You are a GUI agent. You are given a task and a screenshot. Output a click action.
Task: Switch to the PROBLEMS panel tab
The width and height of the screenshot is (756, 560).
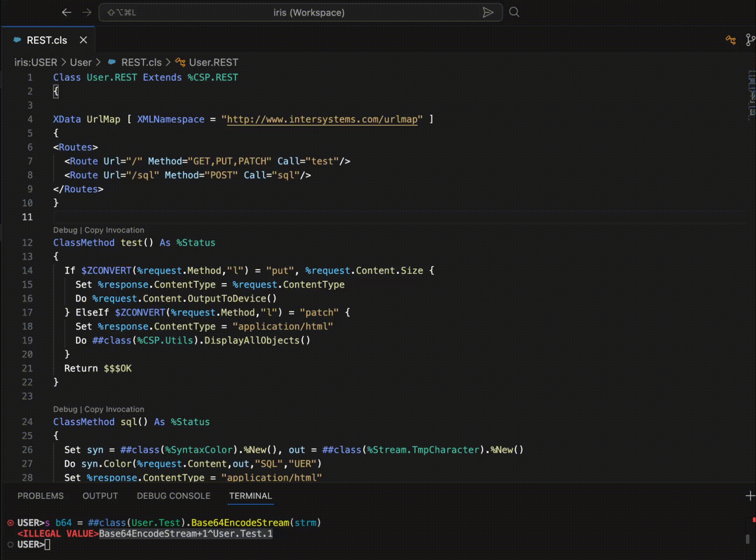[x=40, y=496]
